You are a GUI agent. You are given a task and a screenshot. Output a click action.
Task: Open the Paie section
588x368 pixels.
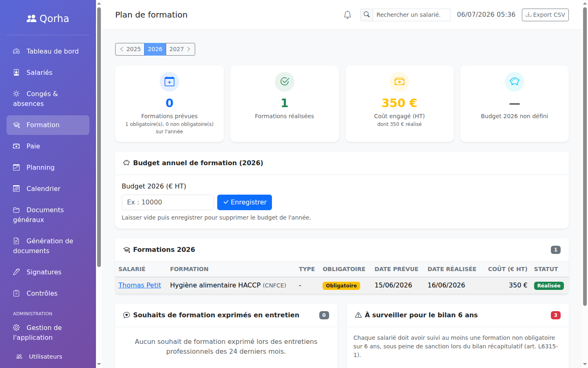[x=48, y=146]
